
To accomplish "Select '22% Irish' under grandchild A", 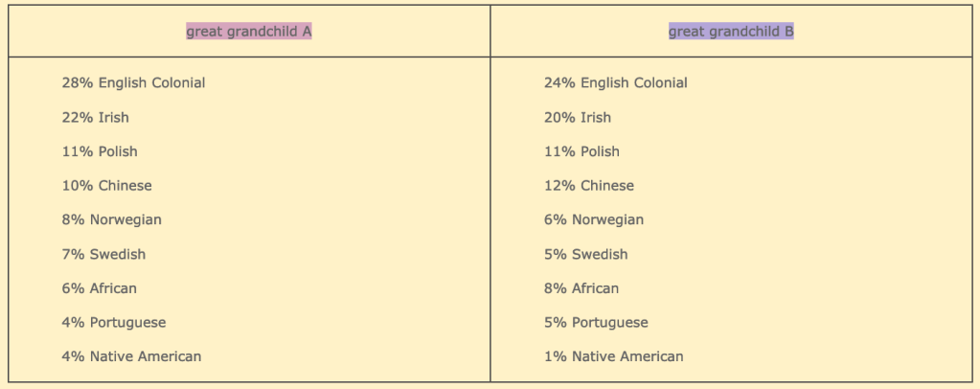I will [95, 118].
